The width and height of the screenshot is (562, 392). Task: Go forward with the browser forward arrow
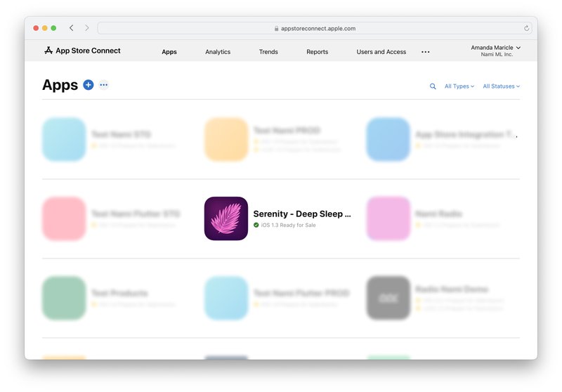(x=86, y=28)
